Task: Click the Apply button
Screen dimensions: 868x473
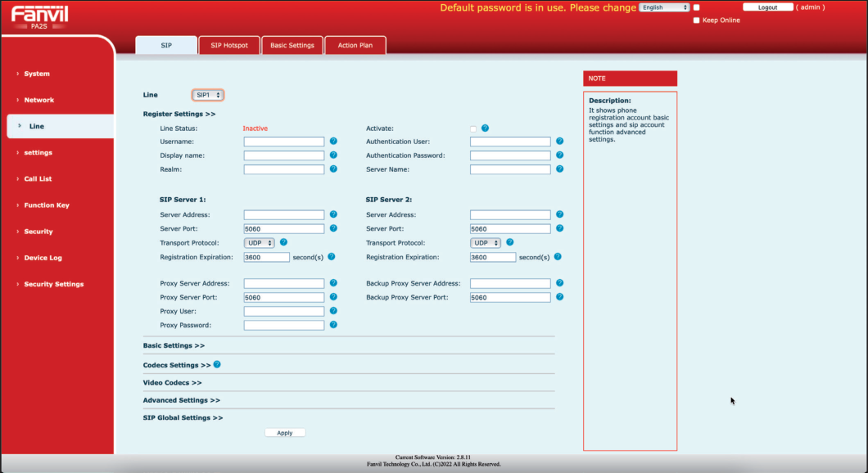Action: pyautogui.click(x=285, y=433)
